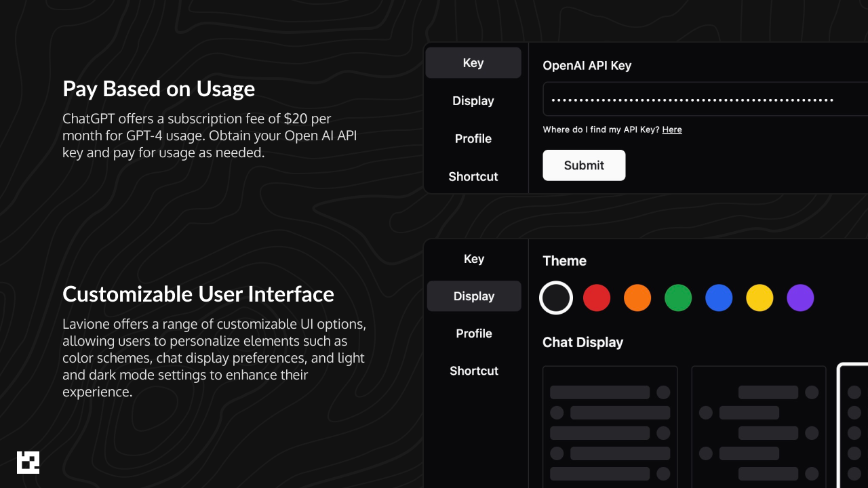Choose the green theme color swatch
The image size is (868, 488).
click(678, 298)
